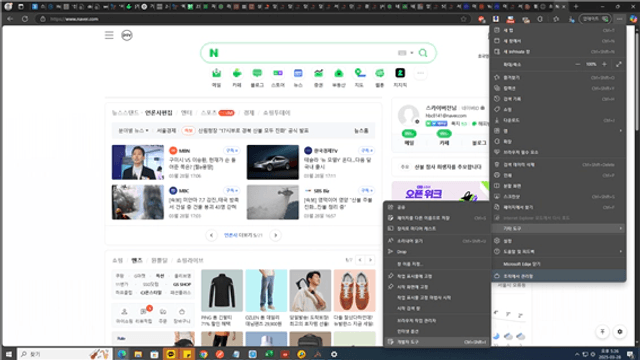640x360 pixels.
Task: Subscribe (구독) to the SBS Biz news card
Action: click(366, 191)
